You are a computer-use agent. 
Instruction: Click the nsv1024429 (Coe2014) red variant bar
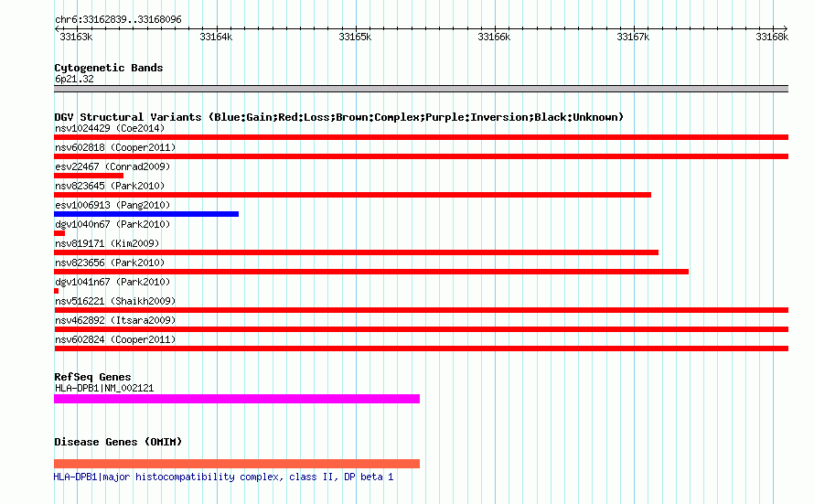(421, 137)
